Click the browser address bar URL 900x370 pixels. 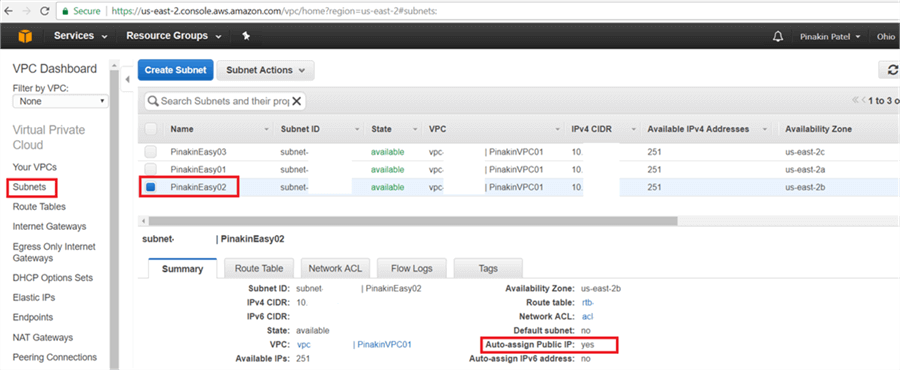click(x=274, y=10)
